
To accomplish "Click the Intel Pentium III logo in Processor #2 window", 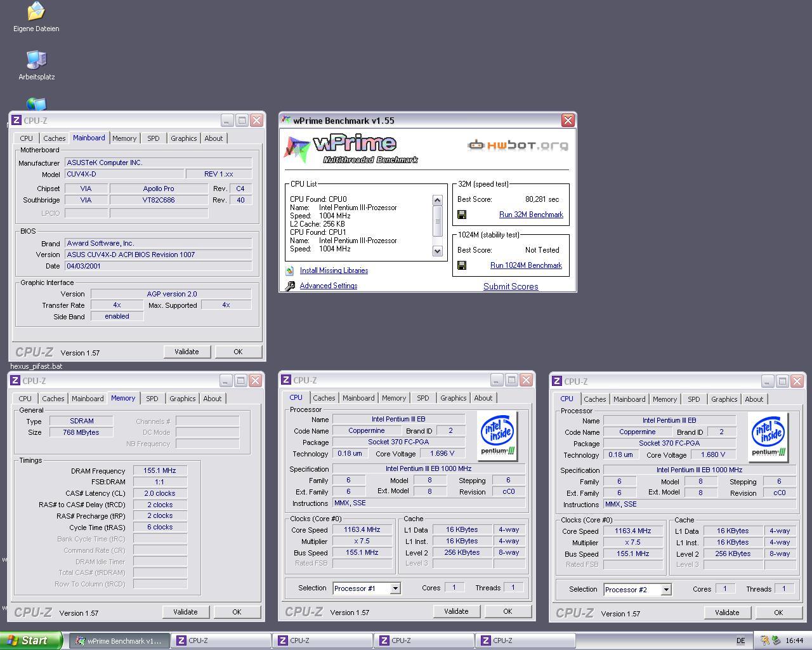I will (768, 437).
